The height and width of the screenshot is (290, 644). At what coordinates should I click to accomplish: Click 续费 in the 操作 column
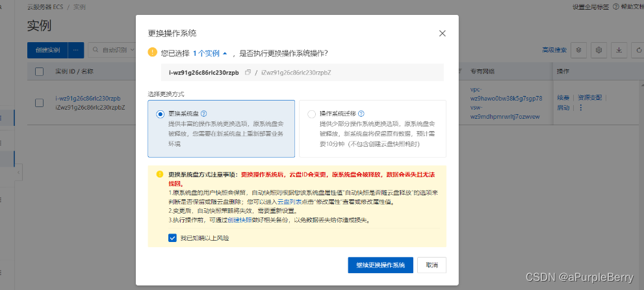563,97
